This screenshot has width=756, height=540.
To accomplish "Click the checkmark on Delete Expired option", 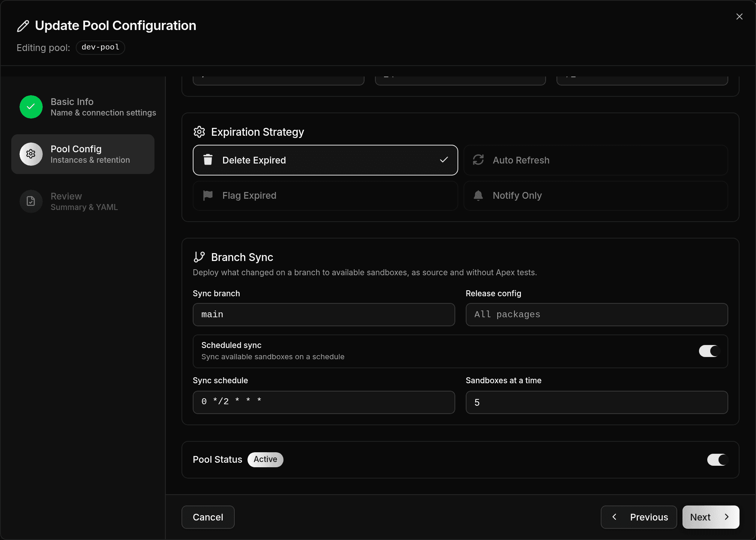I will point(444,160).
